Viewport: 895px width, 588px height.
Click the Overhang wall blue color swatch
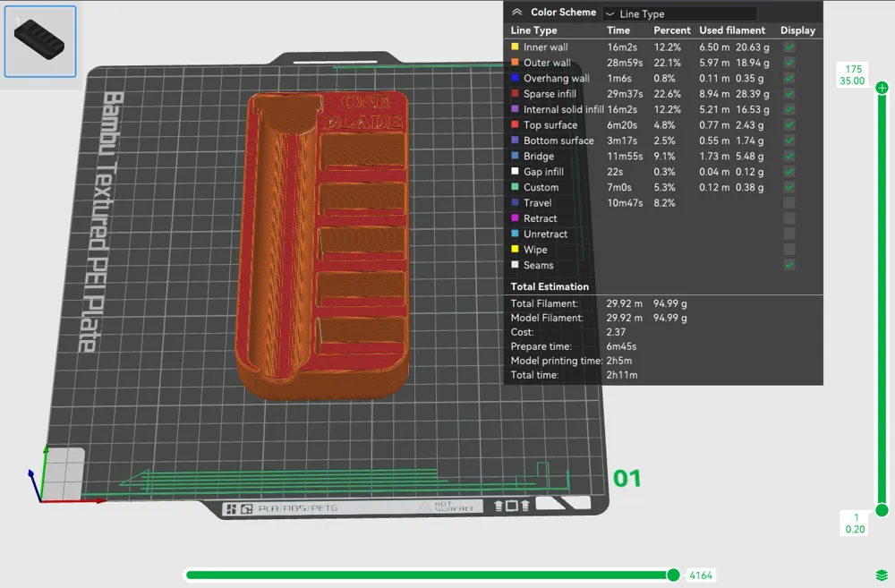click(x=515, y=78)
